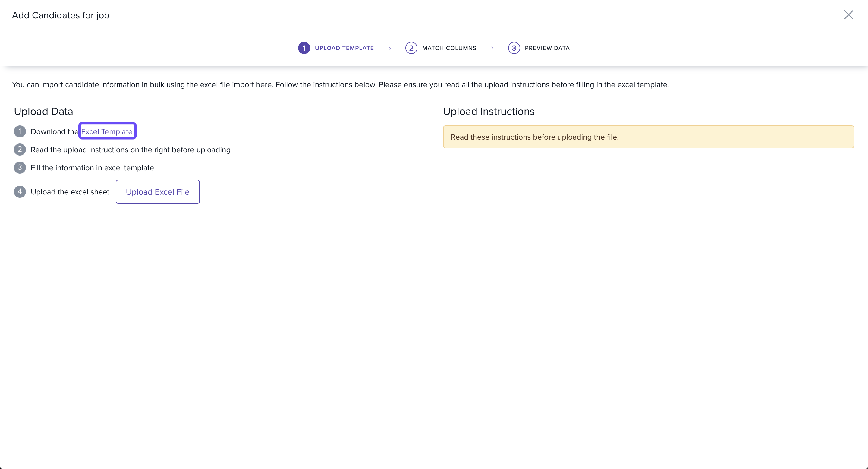The height and width of the screenshot is (469, 868).
Task: Click the gray number 2 bullet
Action: [20, 149]
